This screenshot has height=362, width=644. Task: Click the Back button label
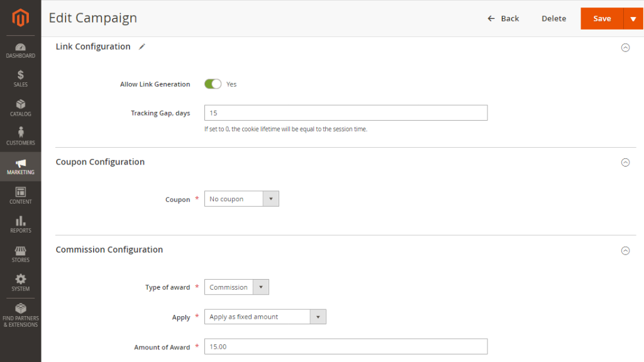point(509,18)
